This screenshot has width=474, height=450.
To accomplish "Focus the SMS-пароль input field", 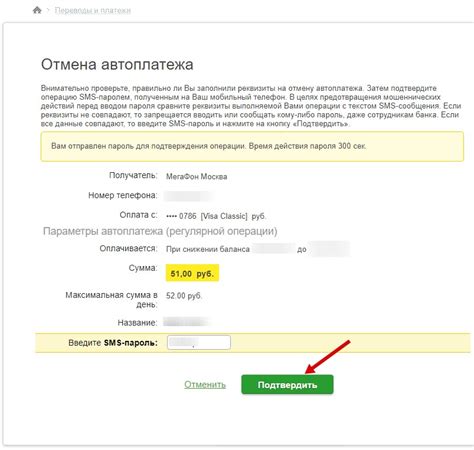I will (x=199, y=342).
